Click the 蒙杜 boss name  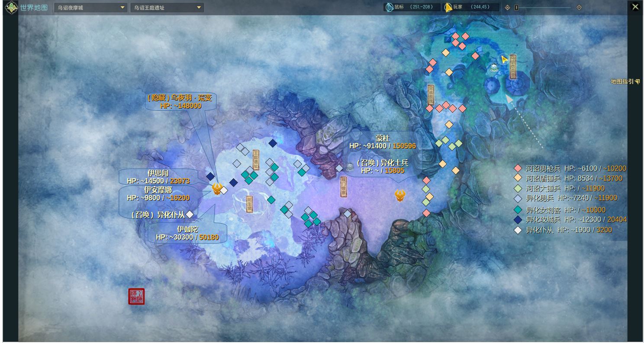click(383, 138)
